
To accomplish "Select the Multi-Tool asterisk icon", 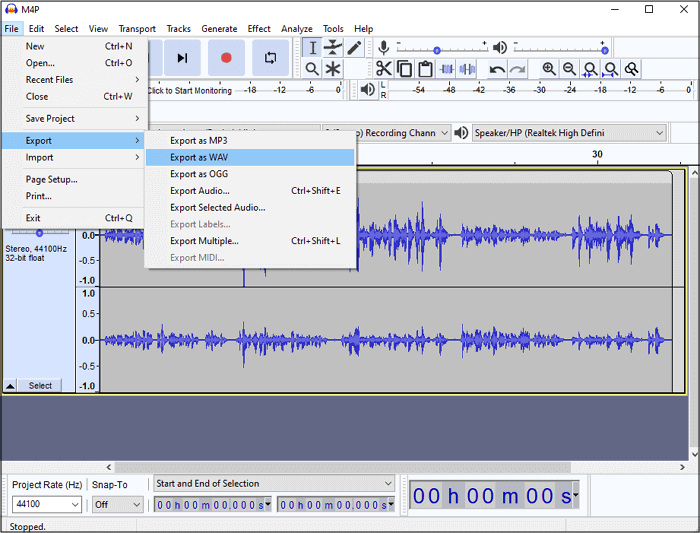I will [x=333, y=69].
